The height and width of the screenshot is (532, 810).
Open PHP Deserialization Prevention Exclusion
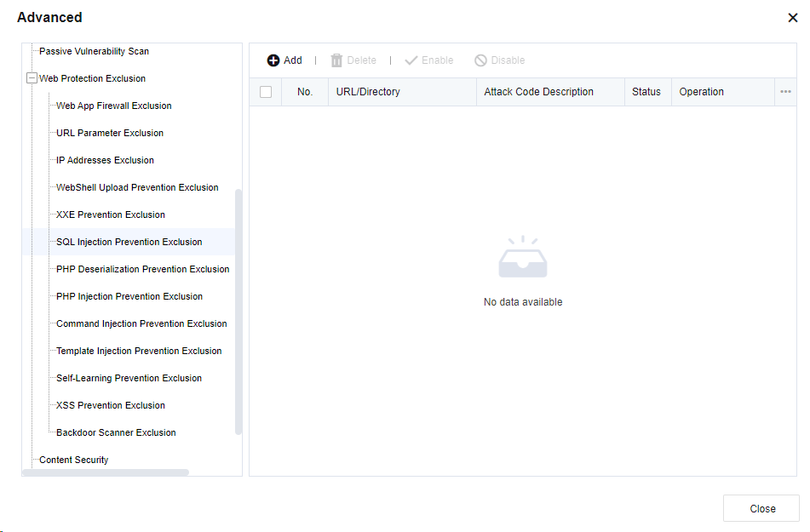[x=142, y=269]
